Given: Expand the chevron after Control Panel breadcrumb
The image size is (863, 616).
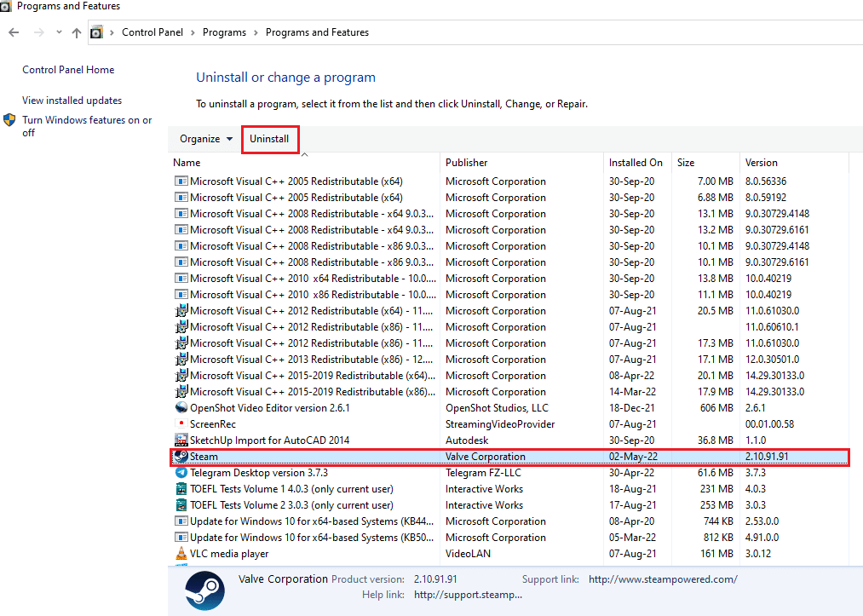Looking at the screenshot, I should click(193, 32).
